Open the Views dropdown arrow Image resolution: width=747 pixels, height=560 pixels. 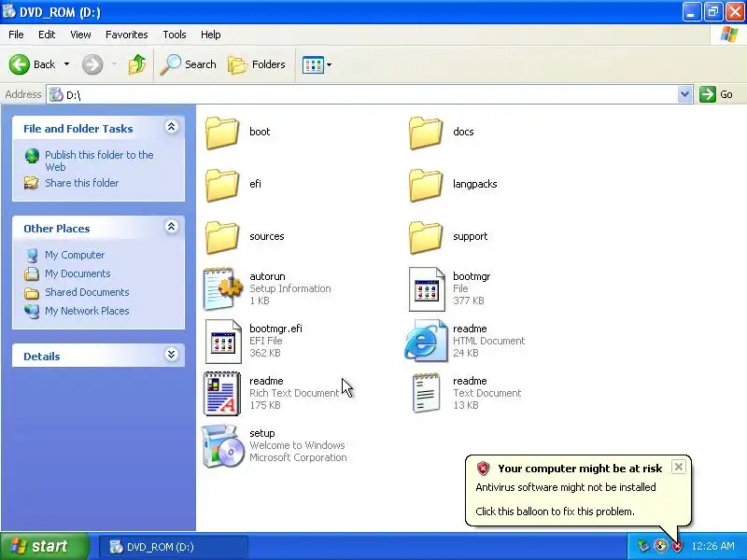pyautogui.click(x=329, y=64)
